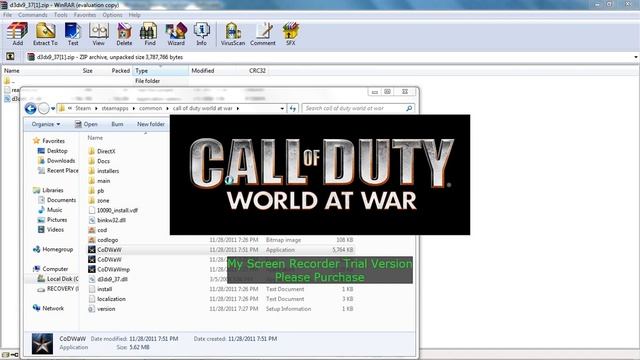Open the Commands menu
640x360 pixels.
pos(33,15)
